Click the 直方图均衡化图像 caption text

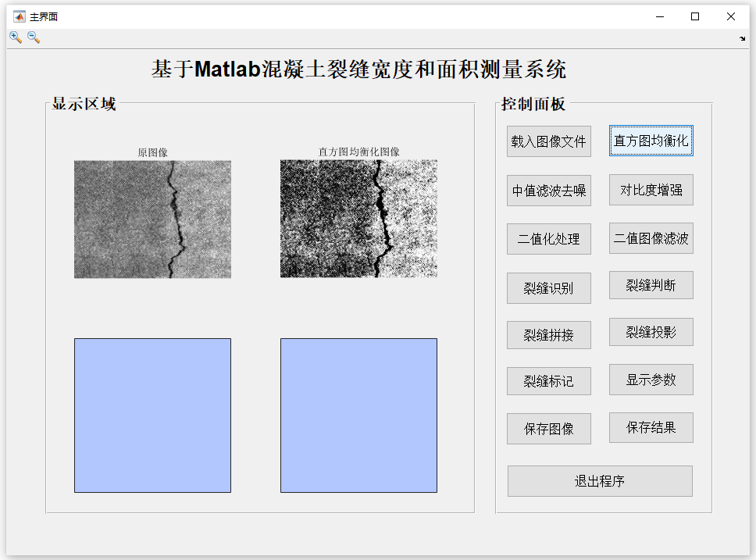point(358,152)
